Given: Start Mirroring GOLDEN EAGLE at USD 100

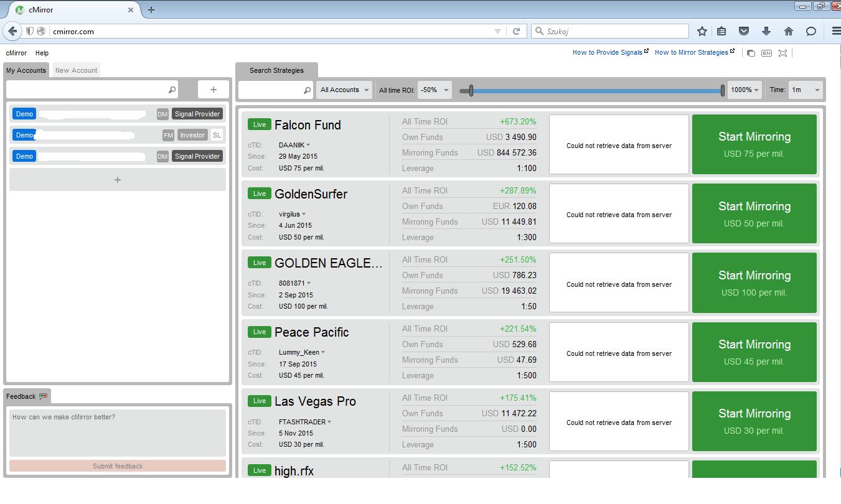Looking at the screenshot, I should (x=754, y=282).
